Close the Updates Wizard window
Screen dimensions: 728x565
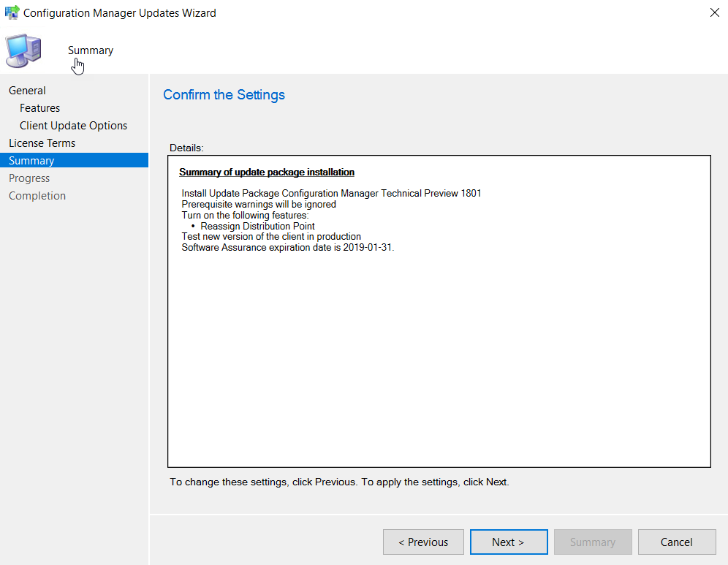pyautogui.click(x=715, y=12)
